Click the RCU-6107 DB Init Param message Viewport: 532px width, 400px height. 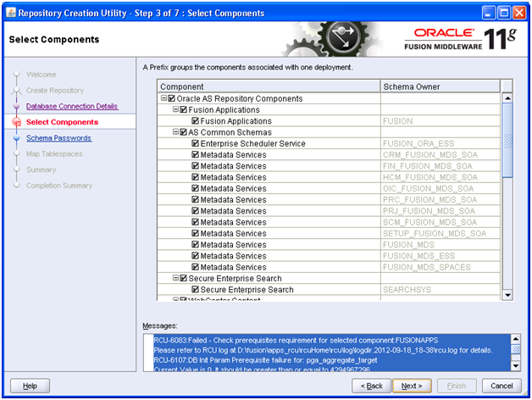[265, 360]
